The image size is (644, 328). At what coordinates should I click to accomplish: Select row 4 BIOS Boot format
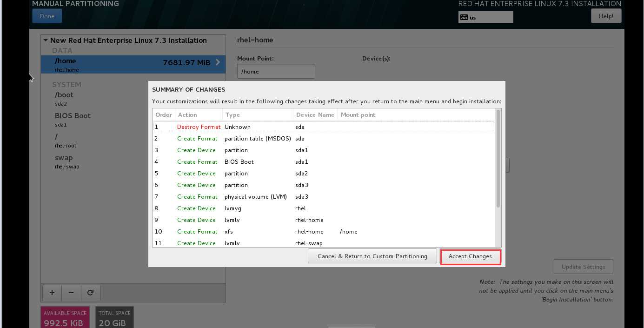coord(324,162)
